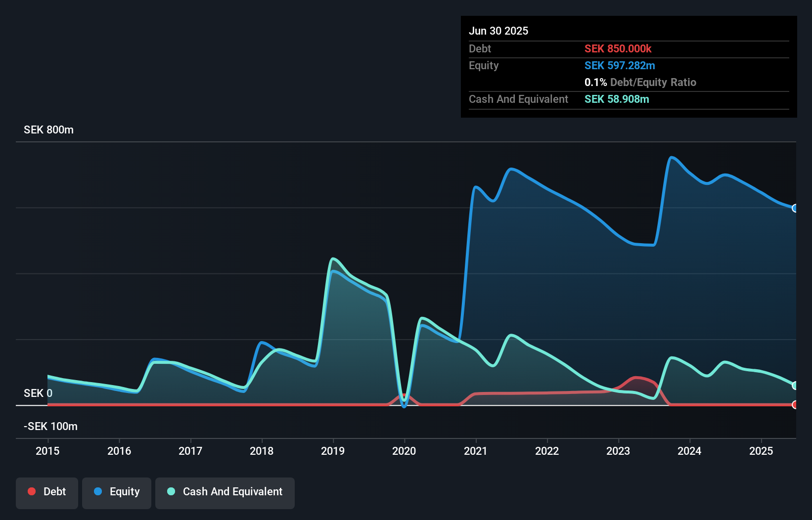Viewport: 812px width, 520px height.
Task: Toggle the Equity series visibility
Action: 116,492
